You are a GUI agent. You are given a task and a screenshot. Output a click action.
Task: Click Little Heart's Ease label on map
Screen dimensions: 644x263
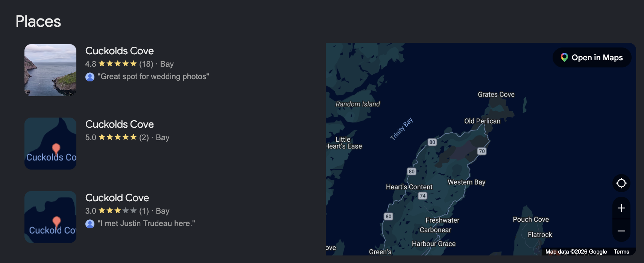click(344, 143)
